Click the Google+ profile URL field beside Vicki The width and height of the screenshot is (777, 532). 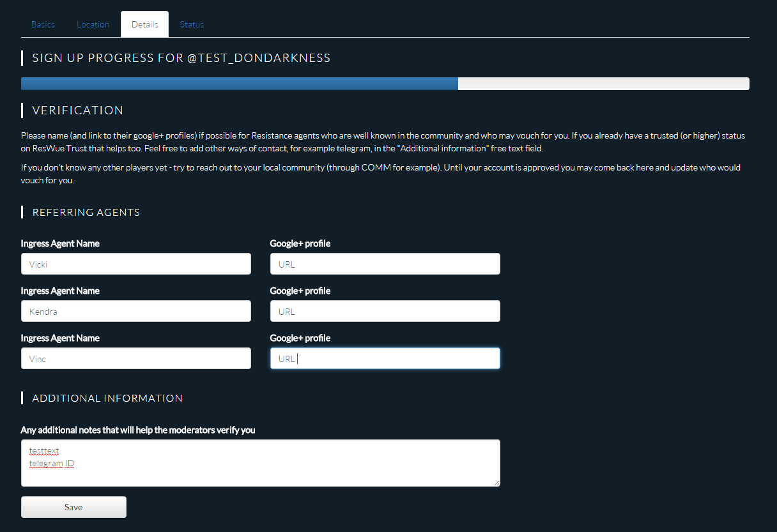pos(385,264)
